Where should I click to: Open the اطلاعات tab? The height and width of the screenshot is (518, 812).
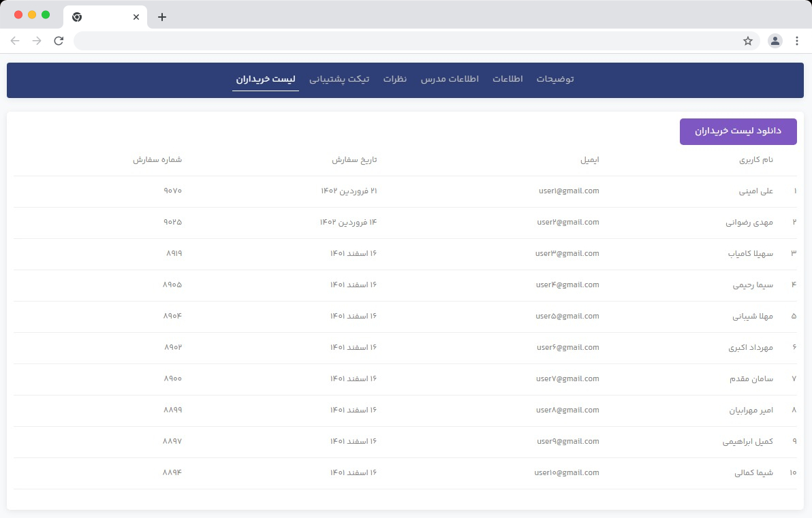point(507,79)
